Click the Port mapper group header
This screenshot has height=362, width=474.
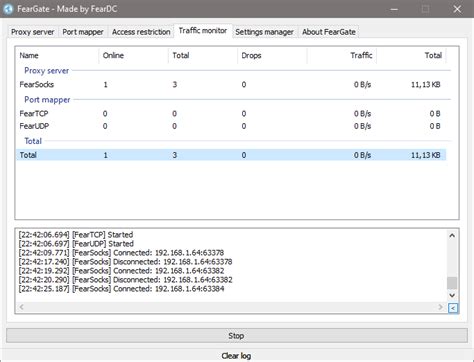click(x=47, y=100)
